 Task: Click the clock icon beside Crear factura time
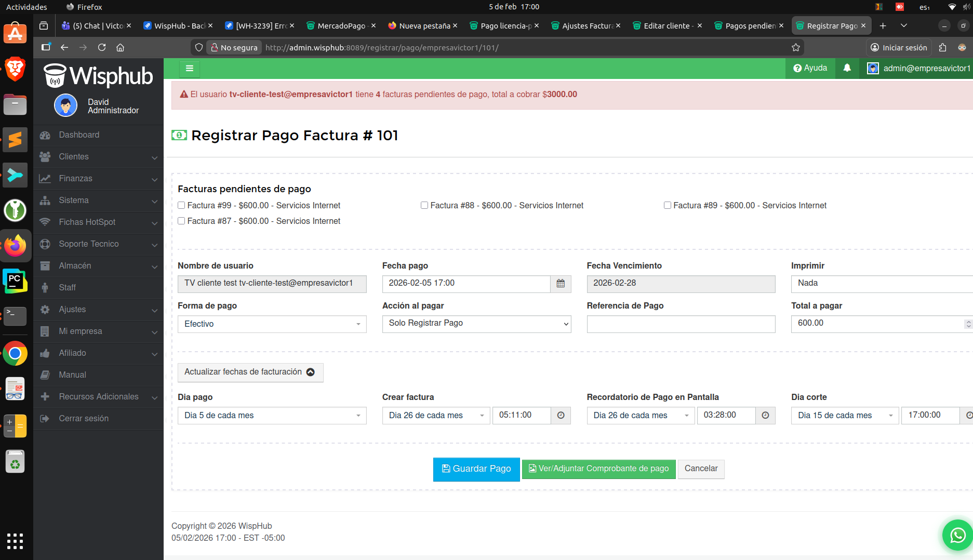[x=561, y=416]
